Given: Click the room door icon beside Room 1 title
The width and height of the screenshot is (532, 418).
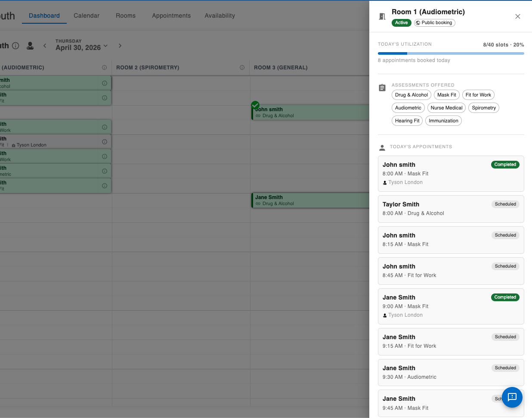Looking at the screenshot, I should [382, 16].
